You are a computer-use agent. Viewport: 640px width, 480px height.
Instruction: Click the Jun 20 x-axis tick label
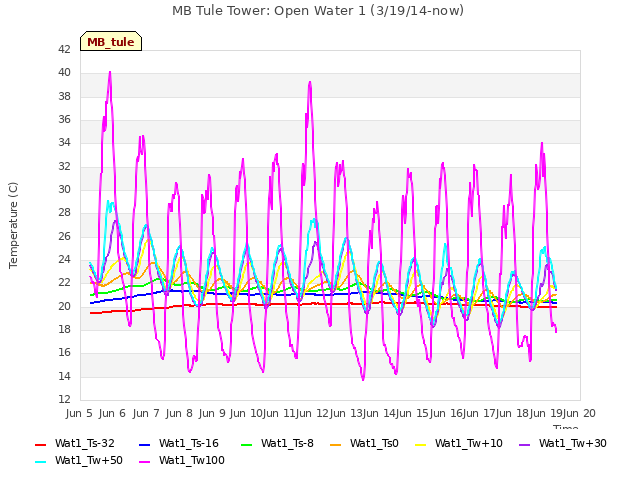pyautogui.click(x=579, y=413)
